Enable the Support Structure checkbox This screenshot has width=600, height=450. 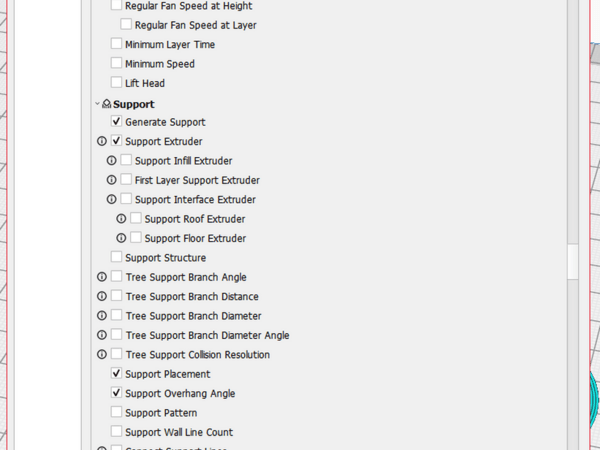click(x=117, y=258)
